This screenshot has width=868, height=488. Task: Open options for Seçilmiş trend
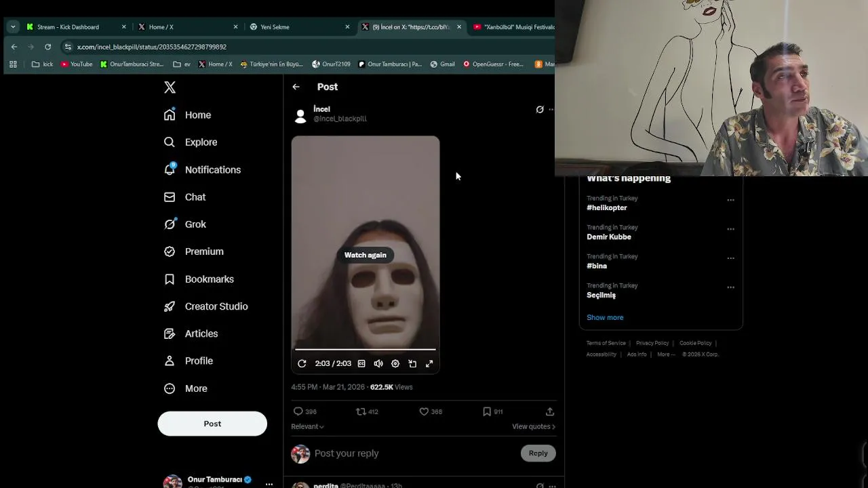point(730,287)
